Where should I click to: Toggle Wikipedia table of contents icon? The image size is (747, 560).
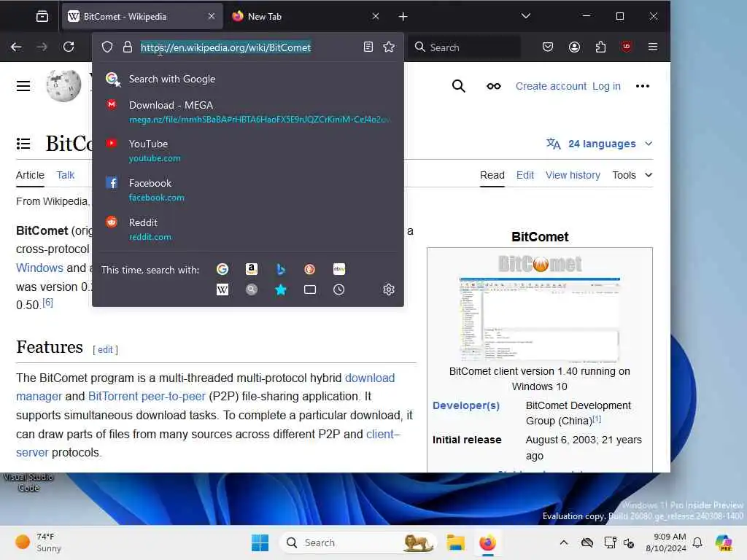pos(23,144)
